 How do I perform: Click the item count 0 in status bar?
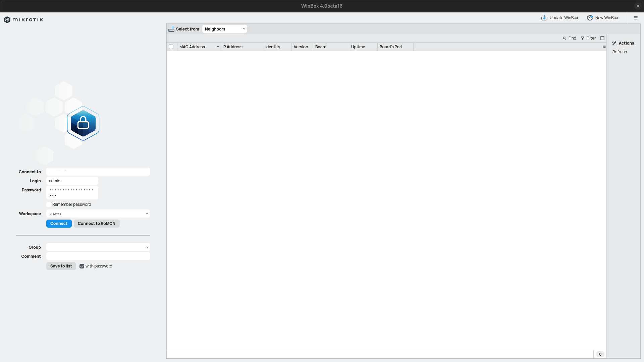[x=600, y=354]
